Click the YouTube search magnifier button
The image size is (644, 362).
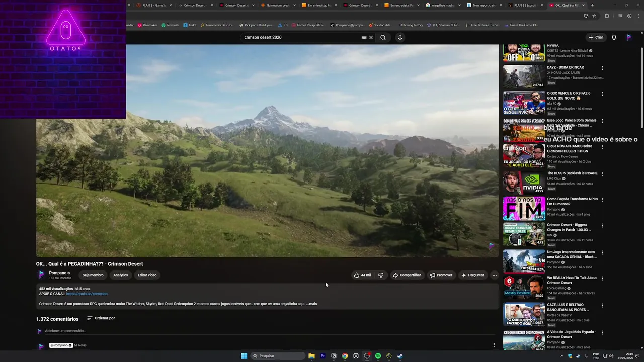[383, 37]
